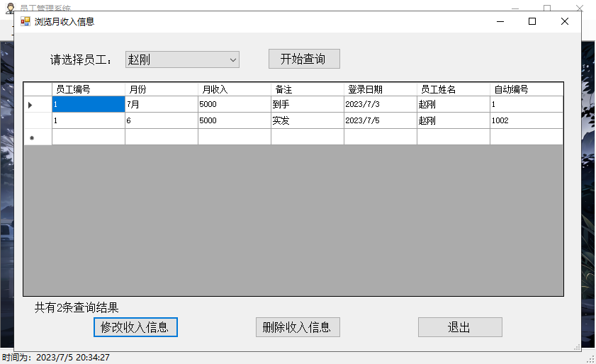Select the 备注 column header
Image resolution: width=596 pixels, height=364 pixels.
click(308, 89)
